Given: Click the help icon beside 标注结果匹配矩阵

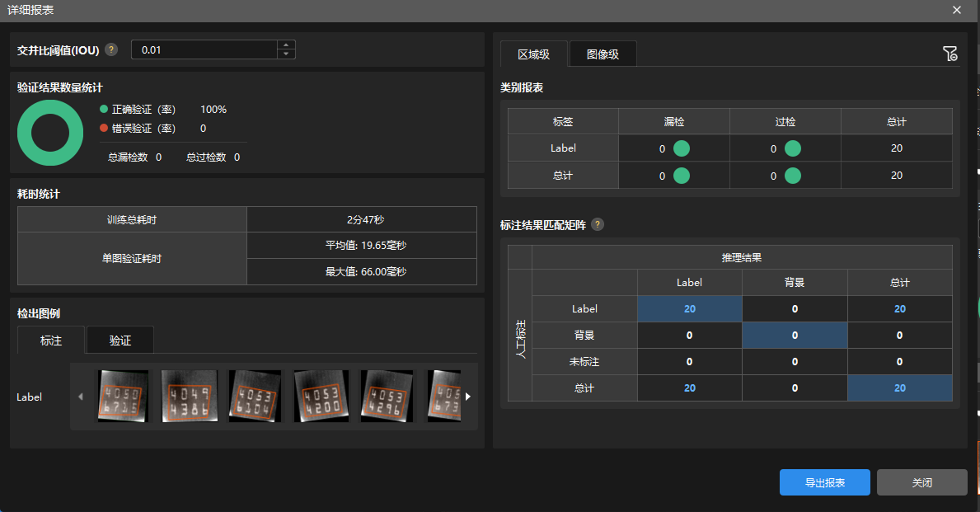Looking at the screenshot, I should 598,224.
